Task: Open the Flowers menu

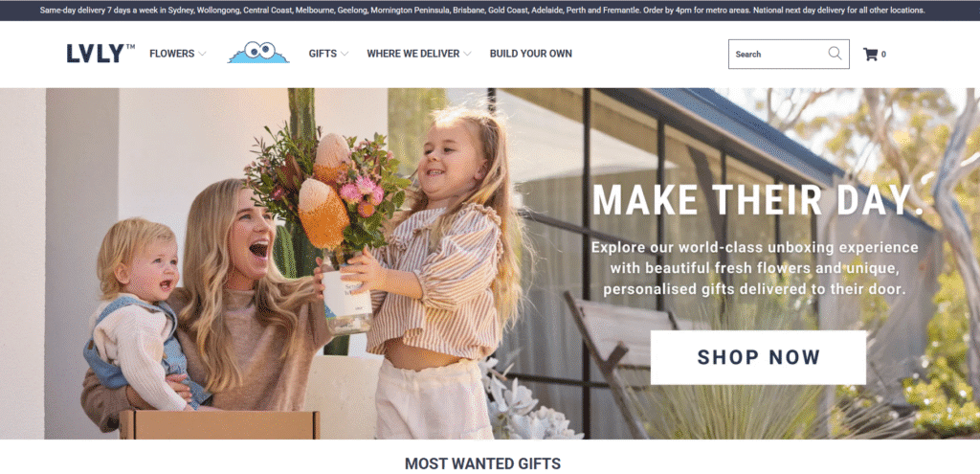Action: pyautogui.click(x=172, y=54)
